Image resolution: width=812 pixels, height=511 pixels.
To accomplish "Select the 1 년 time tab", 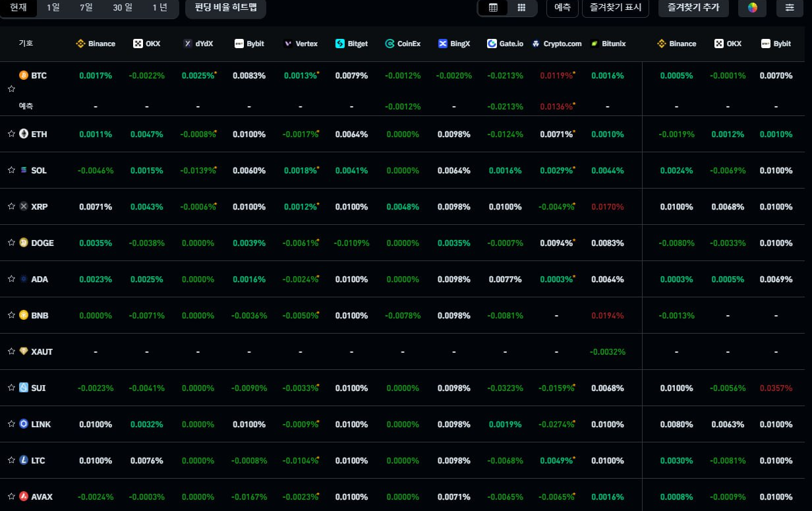I will tap(159, 7).
